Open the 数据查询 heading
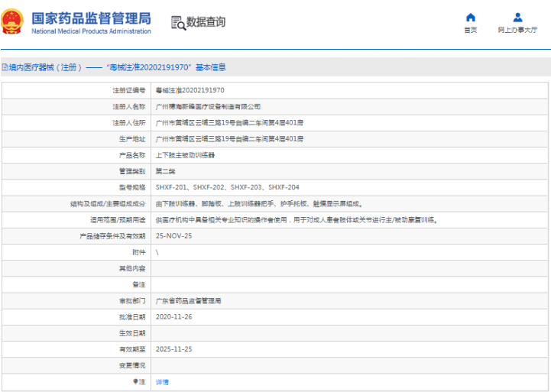Image resolution: width=551 pixels, height=392 pixels. tap(206, 21)
